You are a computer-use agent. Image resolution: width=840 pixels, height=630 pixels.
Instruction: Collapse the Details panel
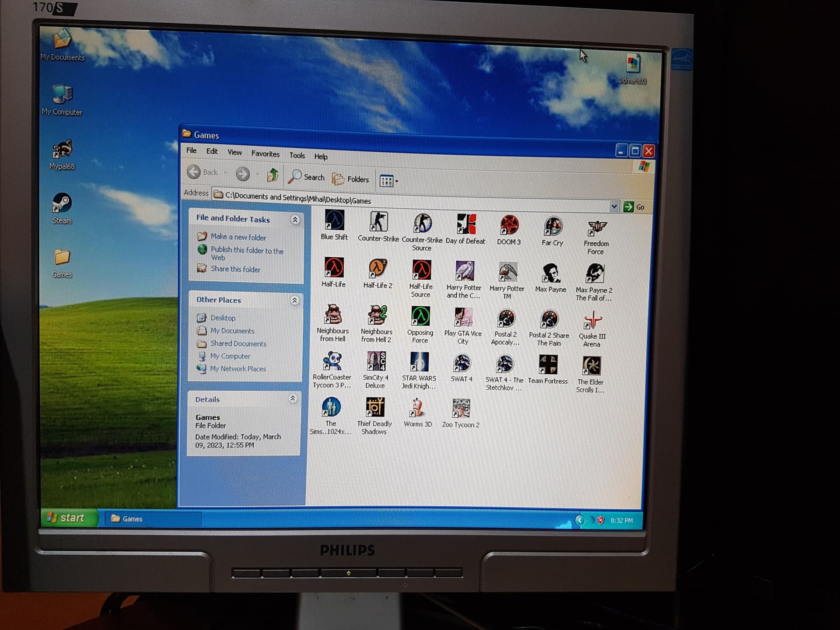(293, 398)
